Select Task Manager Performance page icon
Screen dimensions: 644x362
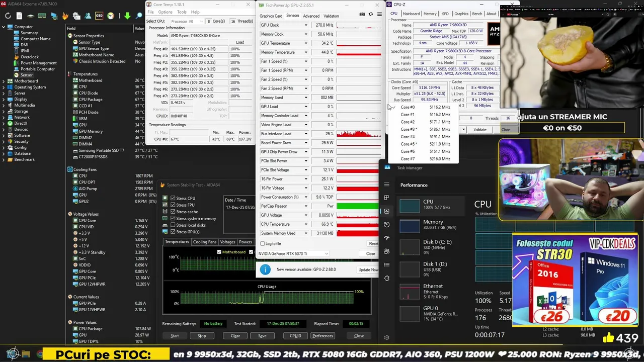[386, 211]
